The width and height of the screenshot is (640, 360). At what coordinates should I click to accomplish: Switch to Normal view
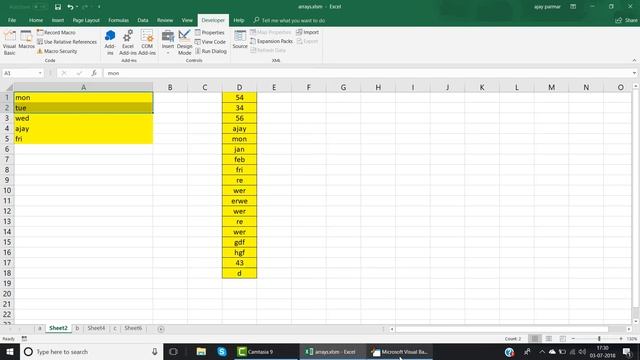[535, 339]
